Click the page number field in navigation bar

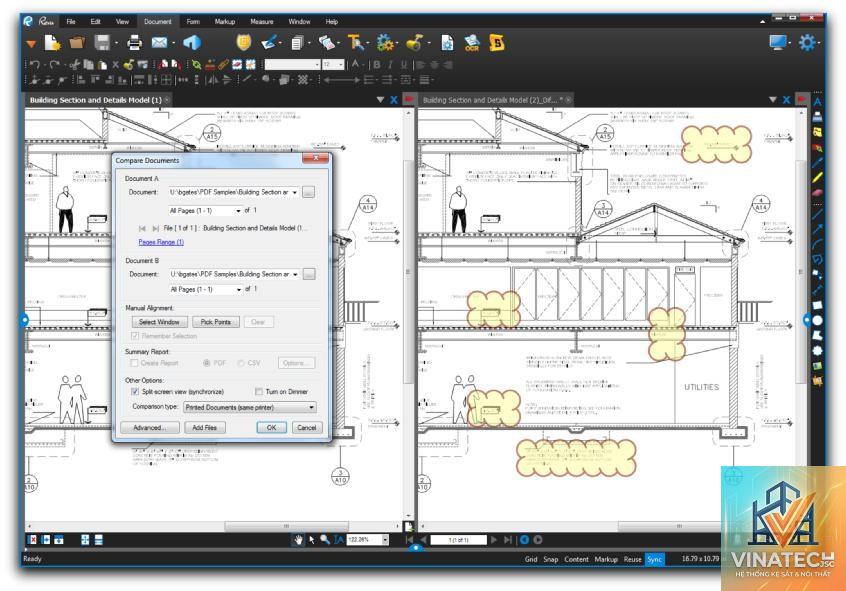click(x=459, y=540)
